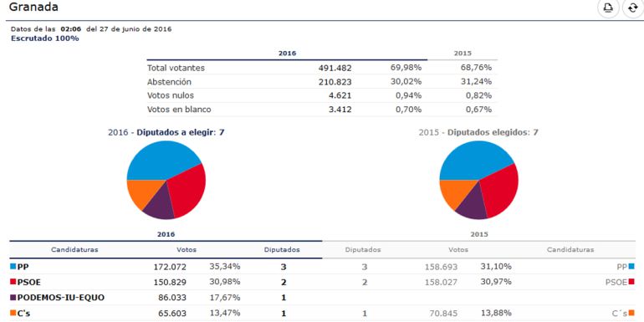The width and height of the screenshot is (644, 322).
Task: Click the refresh icon button
Action: point(633,8)
